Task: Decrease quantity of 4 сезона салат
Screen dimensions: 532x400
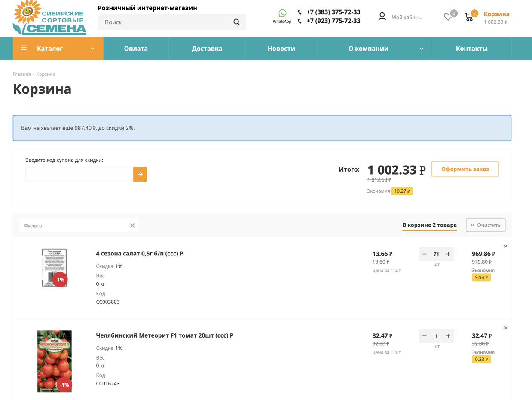Action: coord(425,254)
